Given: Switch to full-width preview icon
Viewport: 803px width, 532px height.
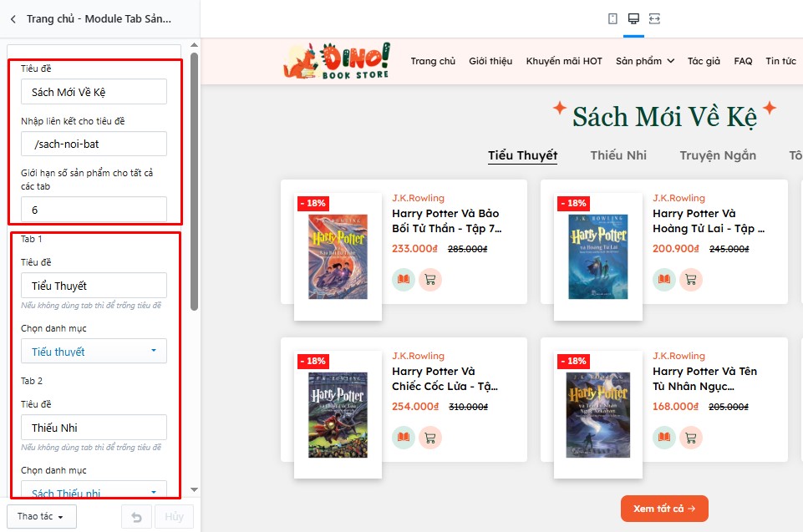Looking at the screenshot, I should click(654, 19).
